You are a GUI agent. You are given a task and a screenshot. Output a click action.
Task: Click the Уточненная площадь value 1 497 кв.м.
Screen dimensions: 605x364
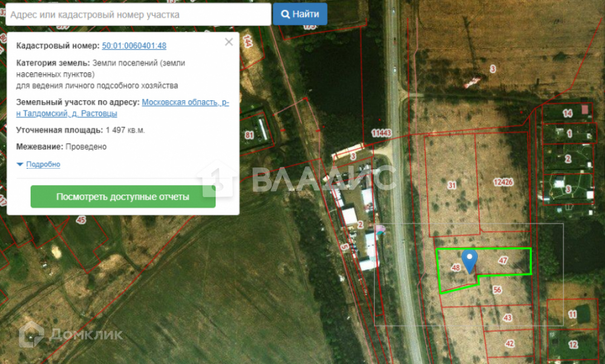tap(125, 131)
